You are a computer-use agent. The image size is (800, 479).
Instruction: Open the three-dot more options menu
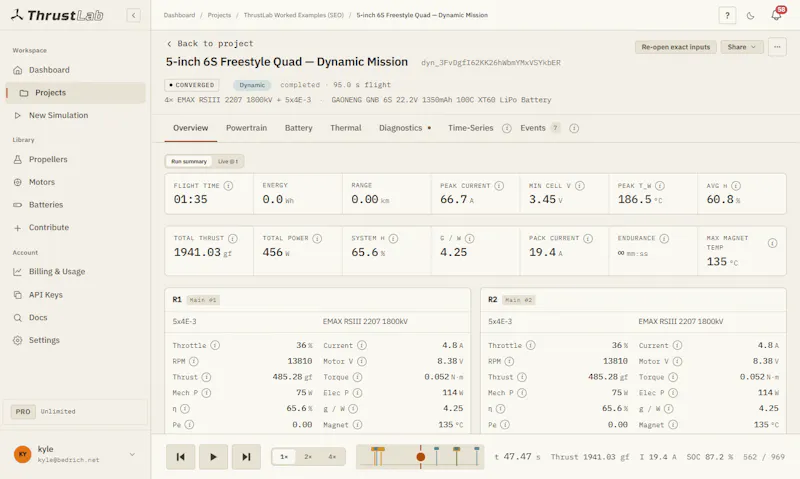[x=777, y=47]
